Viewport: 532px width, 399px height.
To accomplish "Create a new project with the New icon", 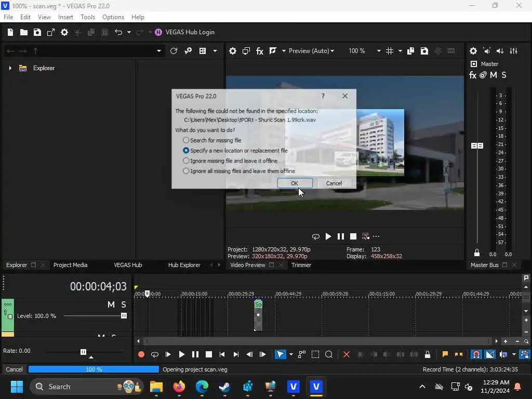I will point(10,32).
